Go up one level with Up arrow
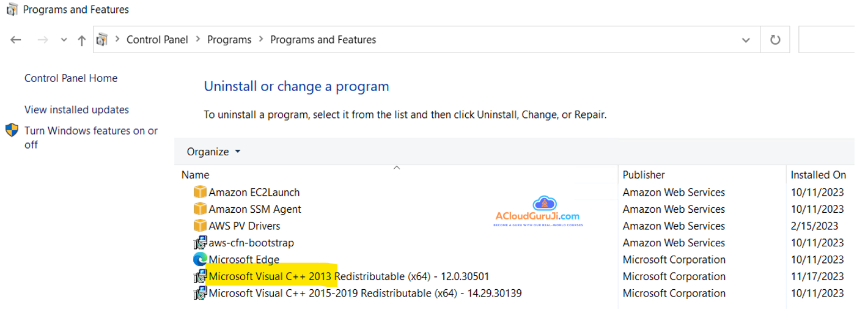This screenshot has width=868, height=310. [81, 40]
